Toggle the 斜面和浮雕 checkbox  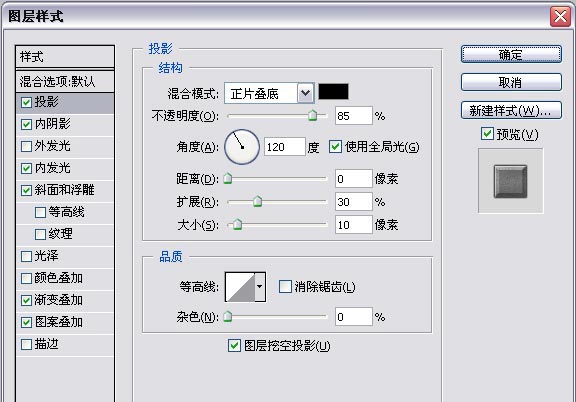(26, 190)
